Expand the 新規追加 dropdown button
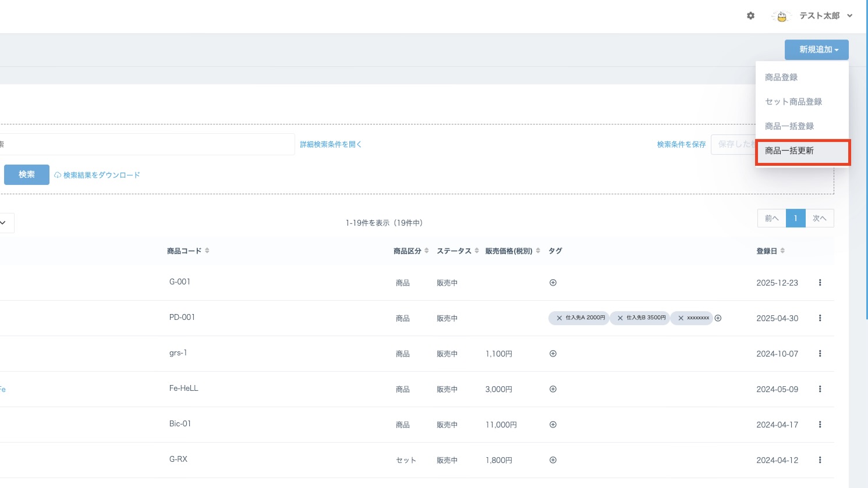The width and height of the screenshot is (868, 488). pos(816,50)
